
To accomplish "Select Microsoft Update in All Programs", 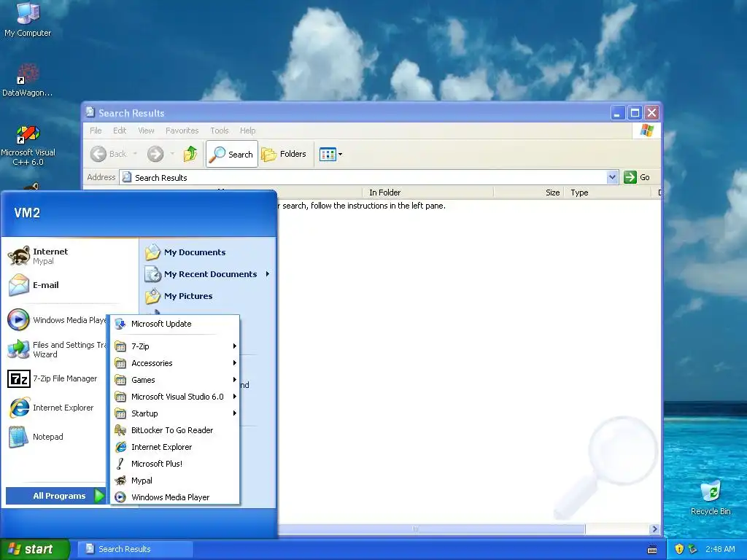I will (175, 324).
